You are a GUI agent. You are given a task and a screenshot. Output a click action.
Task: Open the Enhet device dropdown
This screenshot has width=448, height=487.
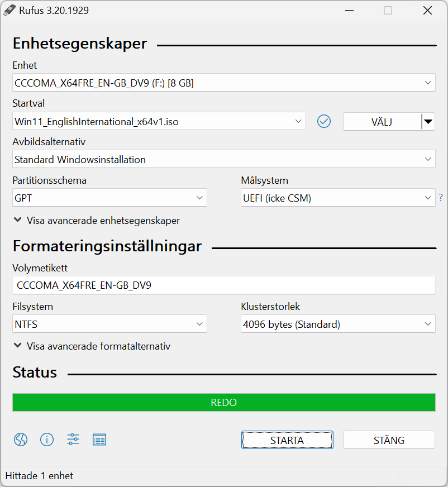pos(223,83)
